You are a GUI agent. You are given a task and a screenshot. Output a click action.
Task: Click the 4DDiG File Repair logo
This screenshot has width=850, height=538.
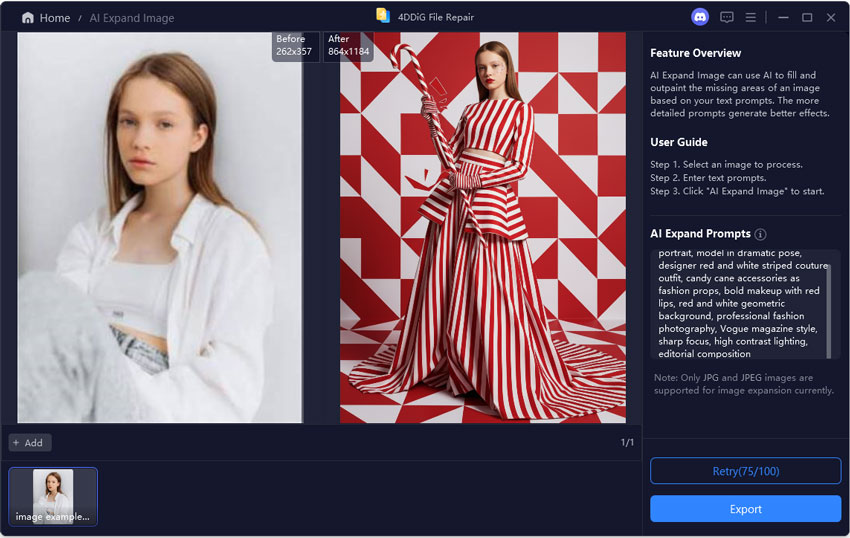383,16
